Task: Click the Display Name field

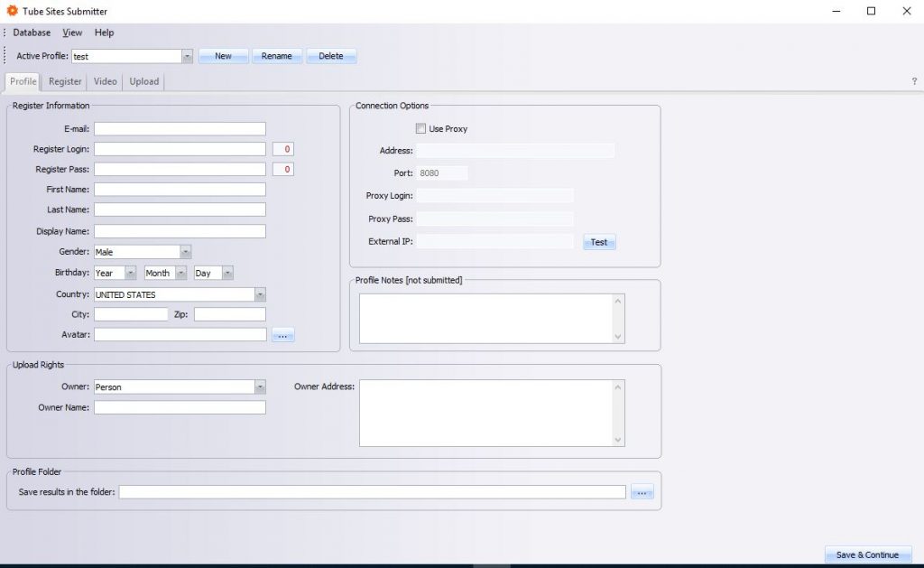Action: (180, 231)
